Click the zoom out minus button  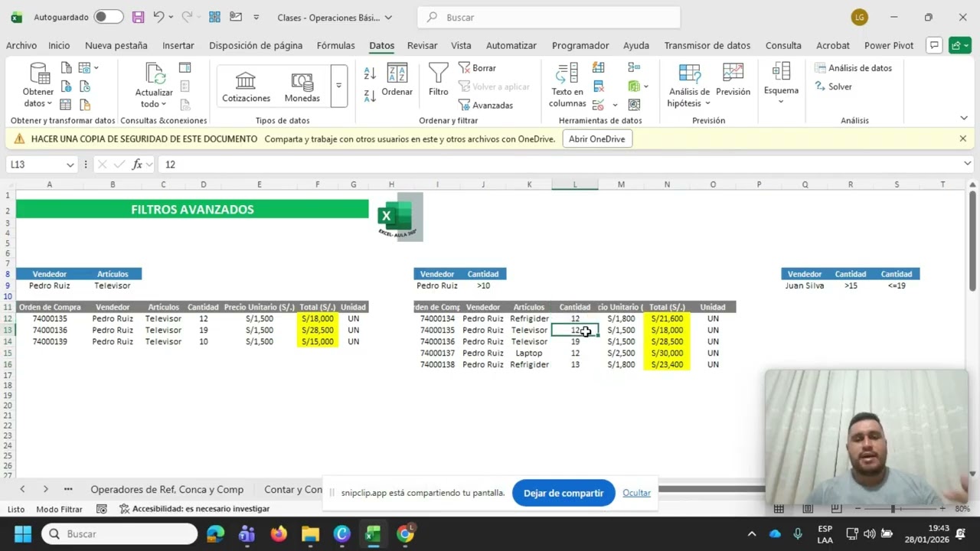(x=858, y=509)
